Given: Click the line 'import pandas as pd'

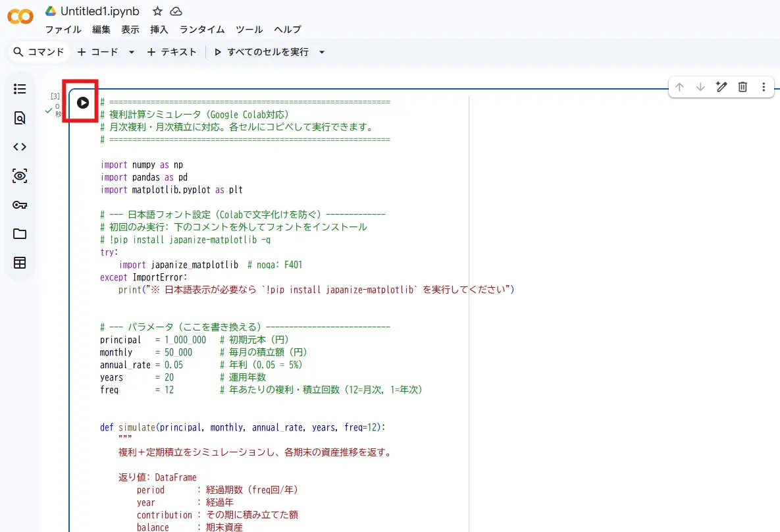Looking at the screenshot, I should tap(143, 177).
